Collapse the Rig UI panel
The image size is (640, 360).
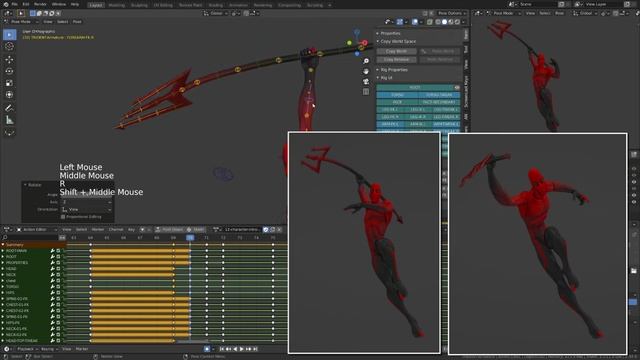click(x=378, y=78)
